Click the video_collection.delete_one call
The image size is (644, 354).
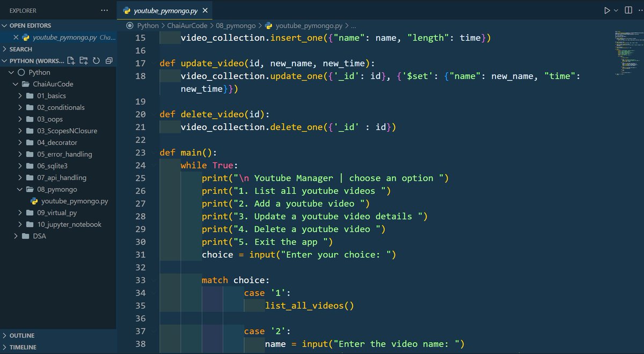click(x=288, y=127)
